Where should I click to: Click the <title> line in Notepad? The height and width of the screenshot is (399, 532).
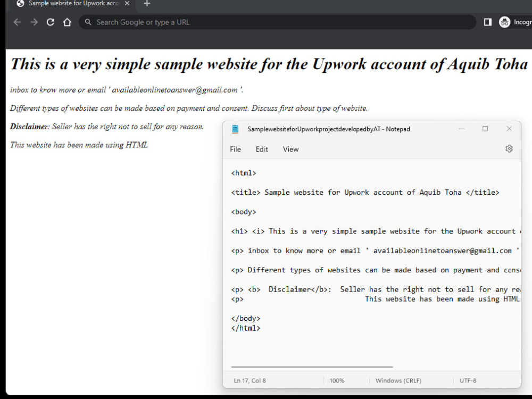pyautogui.click(x=365, y=193)
